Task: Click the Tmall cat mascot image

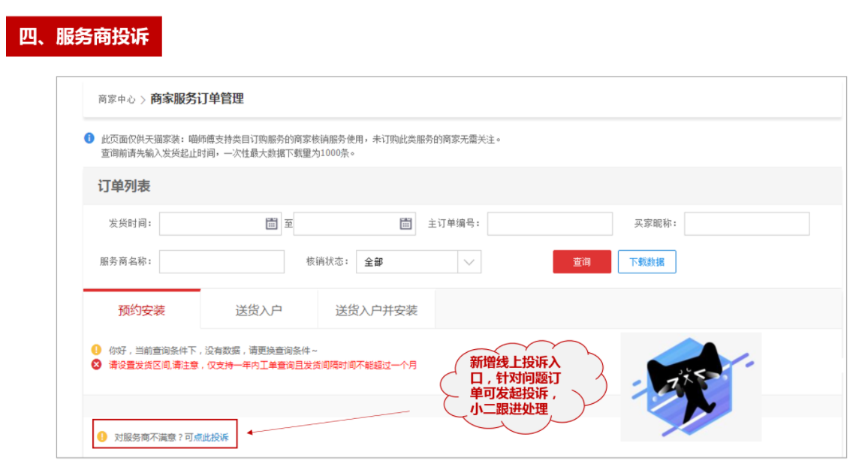Action: pyautogui.click(x=691, y=387)
